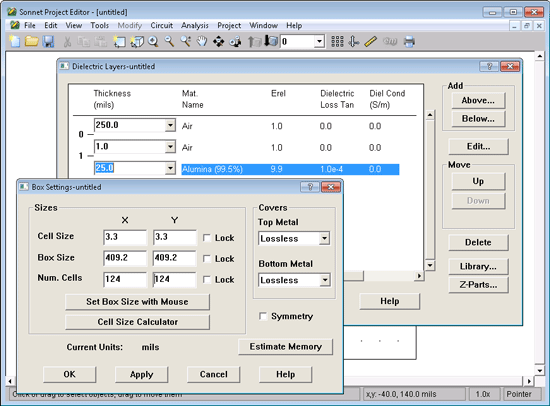This screenshot has height=406, width=550.
Task: Click the Edit... button in Dielectric Layers
Action: 478,146
